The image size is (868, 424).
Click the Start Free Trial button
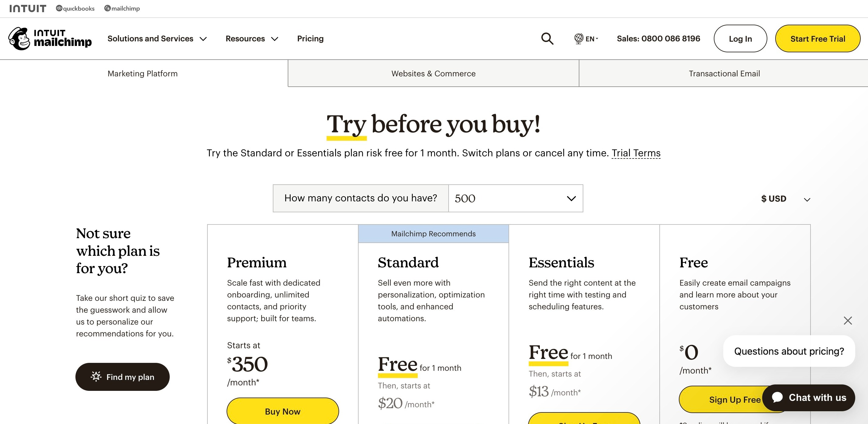[818, 39]
